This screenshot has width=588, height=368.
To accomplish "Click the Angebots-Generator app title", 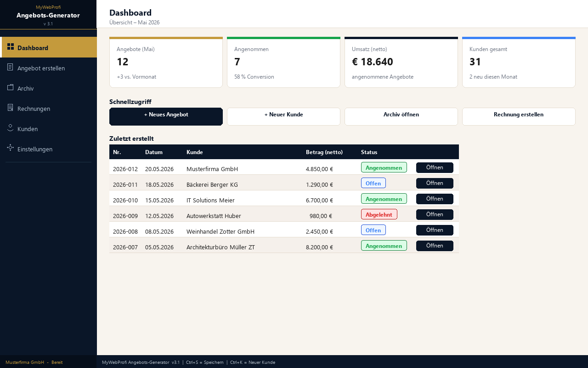I will 48,15.
